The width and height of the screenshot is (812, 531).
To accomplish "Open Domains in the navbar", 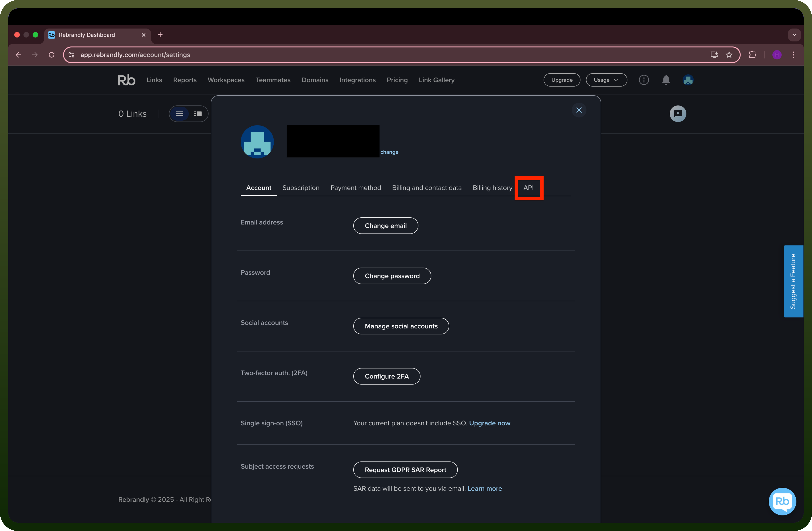I will 315,80.
